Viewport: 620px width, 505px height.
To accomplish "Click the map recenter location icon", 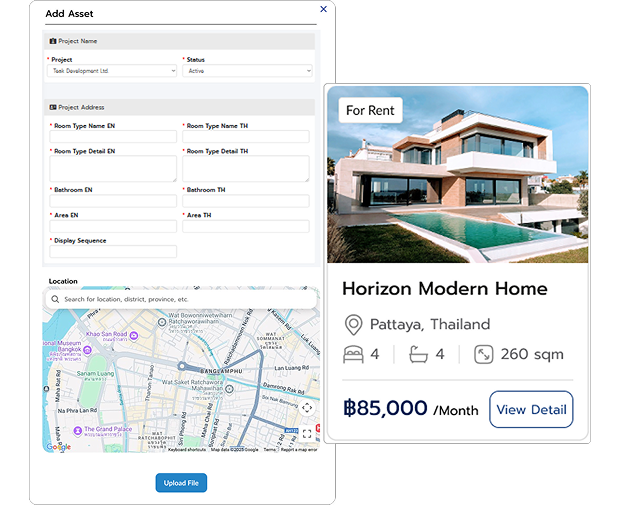I will (x=306, y=407).
